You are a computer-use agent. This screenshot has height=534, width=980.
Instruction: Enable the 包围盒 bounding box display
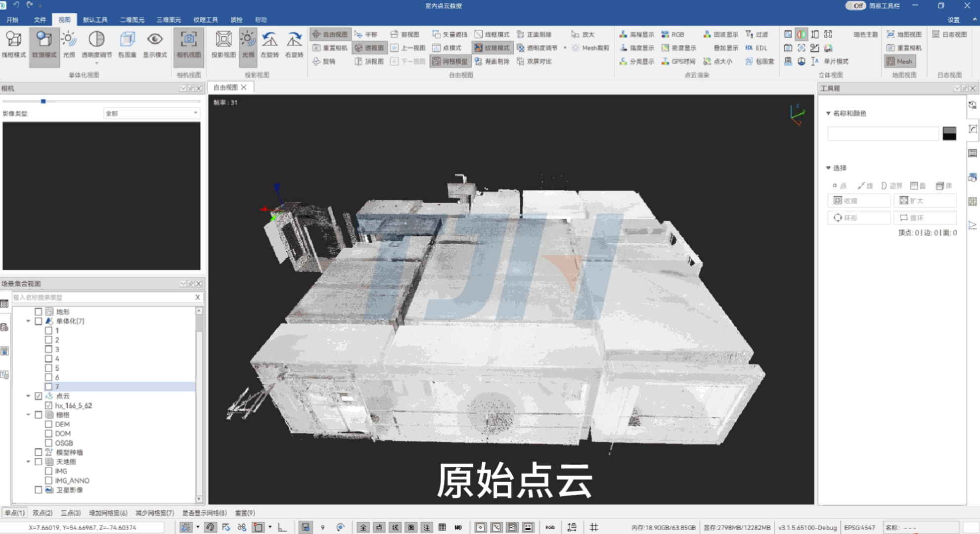tap(127, 47)
